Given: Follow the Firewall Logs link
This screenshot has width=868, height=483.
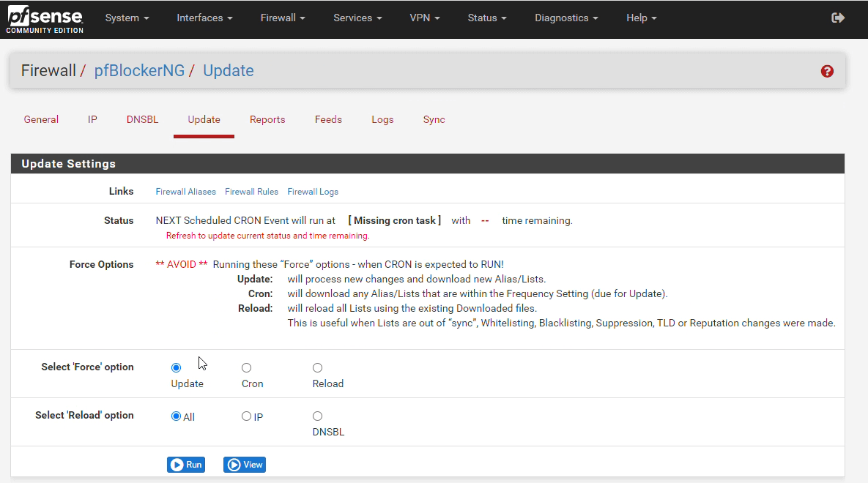Looking at the screenshot, I should 313,192.
